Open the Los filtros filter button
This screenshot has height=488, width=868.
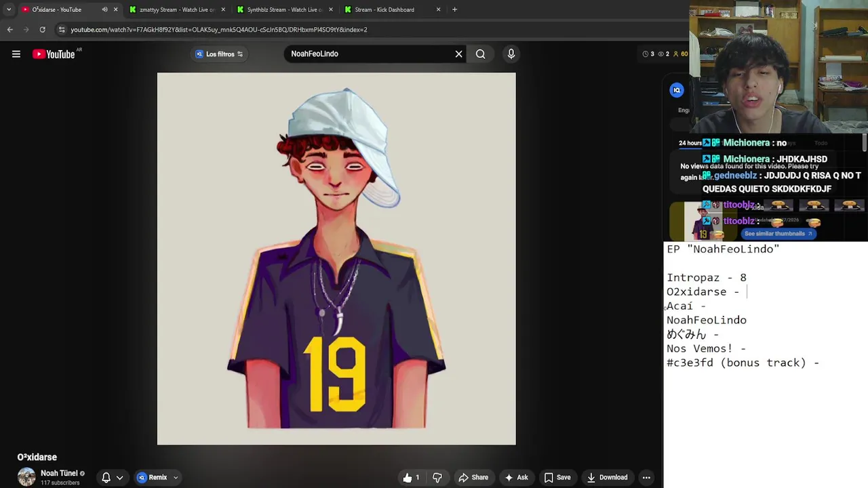[219, 54]
